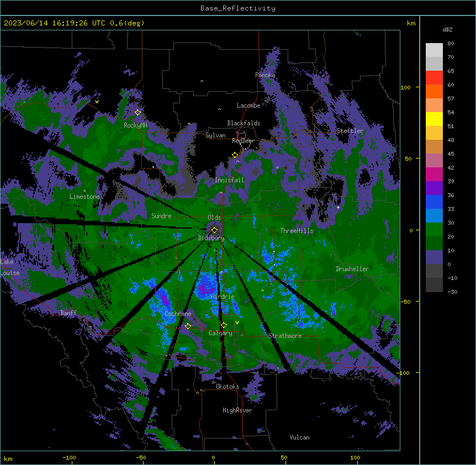Click the white asterisk above Limestone label
This screenshot has height=465, width=476.
pyautogui.click(x=84, y=191)
